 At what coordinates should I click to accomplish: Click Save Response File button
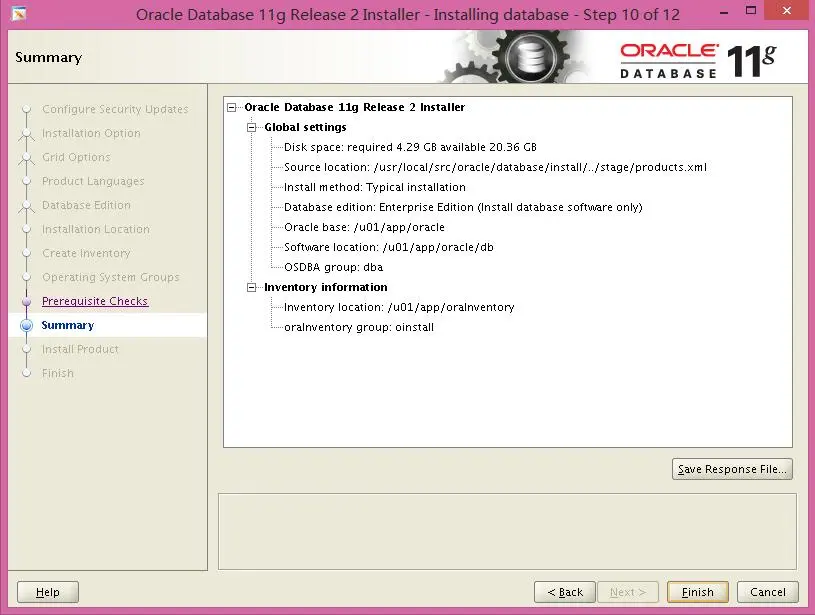point(732,469)
